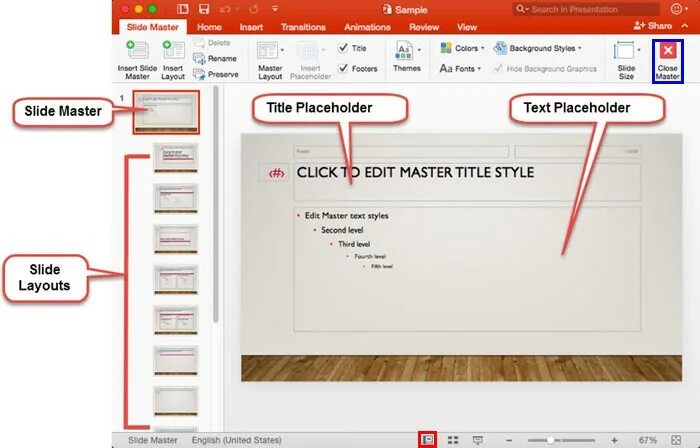Open the smiley feedback icon
Viewport: 700px width, 448px height.
click(676, 9)
